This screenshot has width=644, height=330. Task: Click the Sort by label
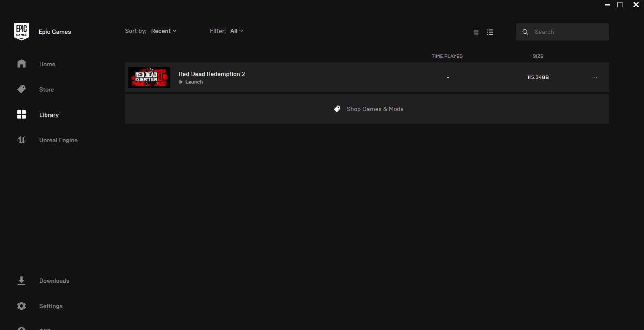click(x=136, y=31)
